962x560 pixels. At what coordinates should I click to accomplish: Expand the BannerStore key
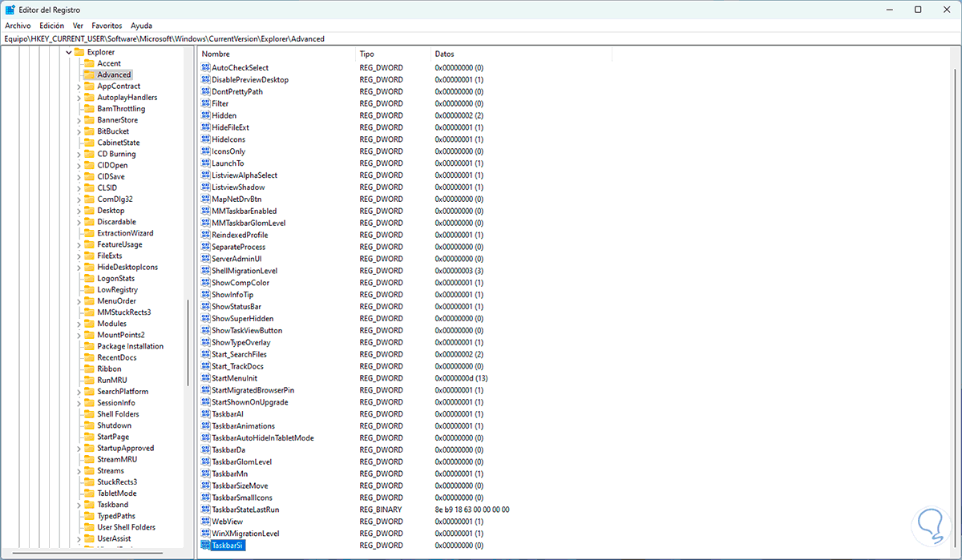point(79,120)
